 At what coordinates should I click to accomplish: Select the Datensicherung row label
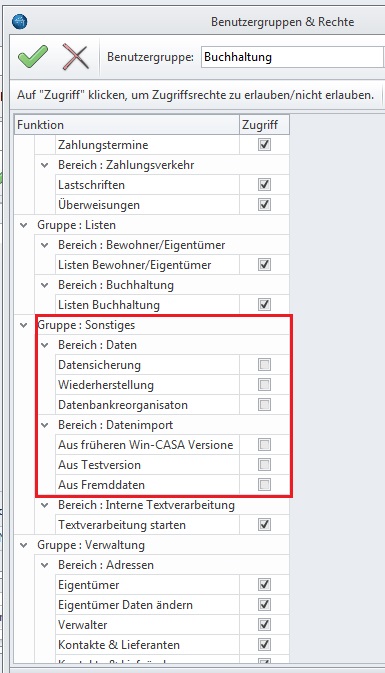coord(100,365)
